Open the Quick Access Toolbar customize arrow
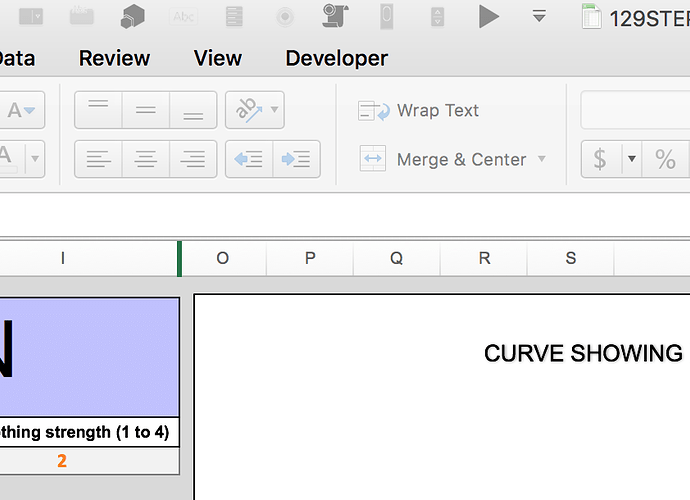 click(x=539, y=16)
